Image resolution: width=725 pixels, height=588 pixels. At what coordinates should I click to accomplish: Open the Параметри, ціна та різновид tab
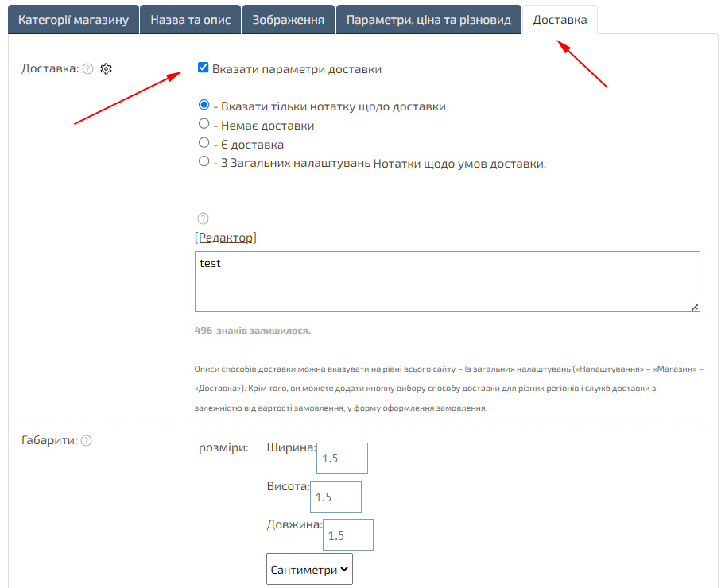428,20
